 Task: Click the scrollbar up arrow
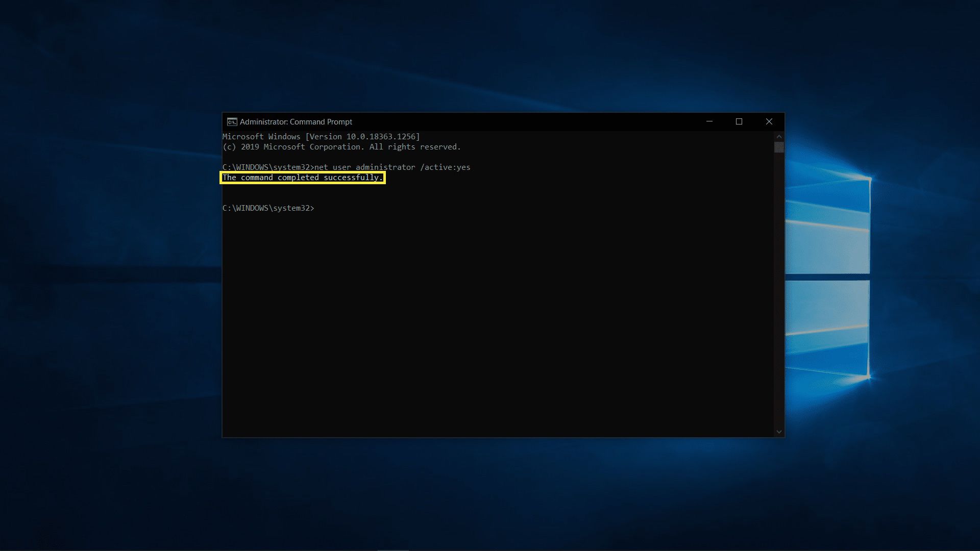[x=779, y=137]
